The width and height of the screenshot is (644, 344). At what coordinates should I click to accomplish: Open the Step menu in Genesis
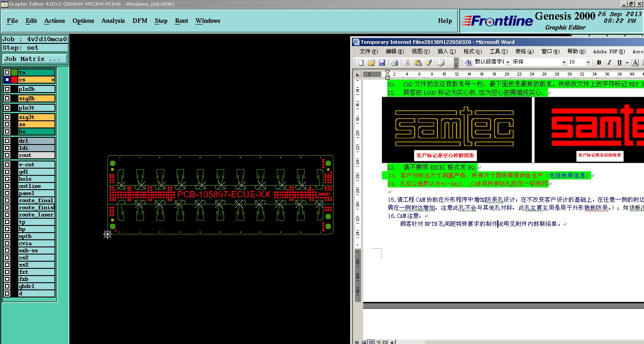point(161,21)
